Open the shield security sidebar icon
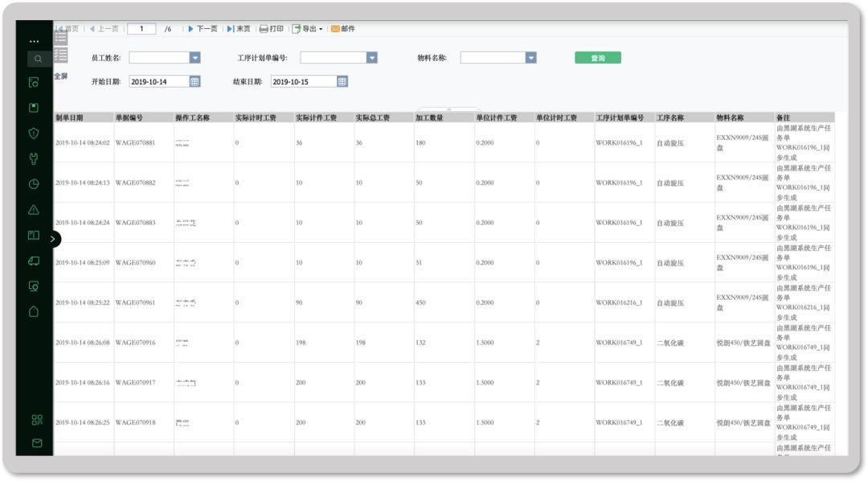This screenshot has height=481, width=868. tap(34, 134)
